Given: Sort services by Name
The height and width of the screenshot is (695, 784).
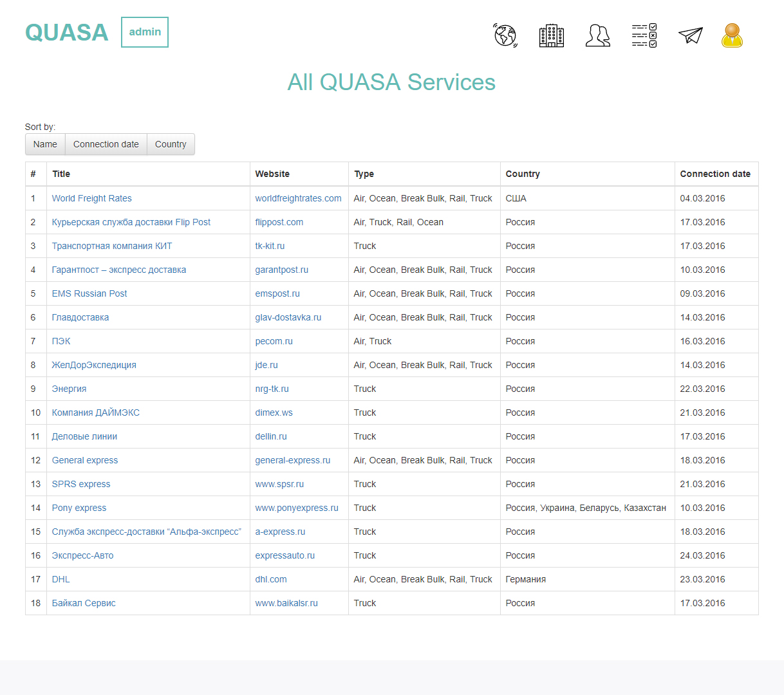Looking at the screenshot, I should click(x=45, y=144).
